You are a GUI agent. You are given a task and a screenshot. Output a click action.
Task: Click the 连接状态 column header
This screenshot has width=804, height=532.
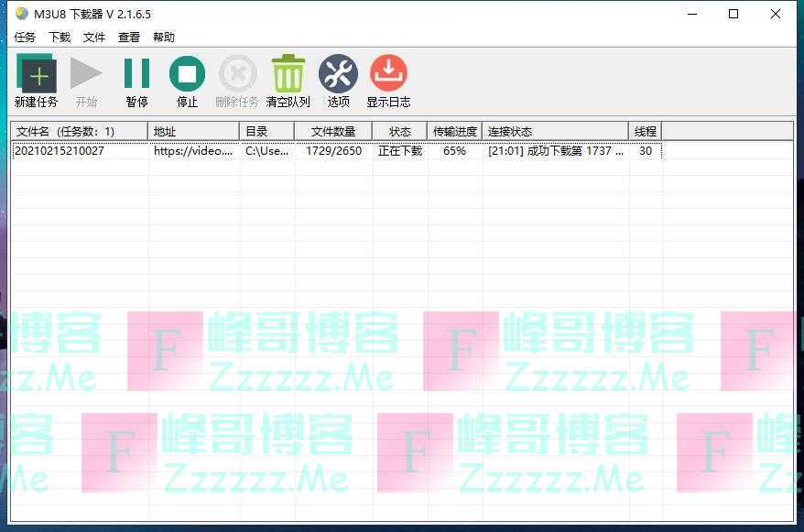pyautogui.click(x=555, y=132)
